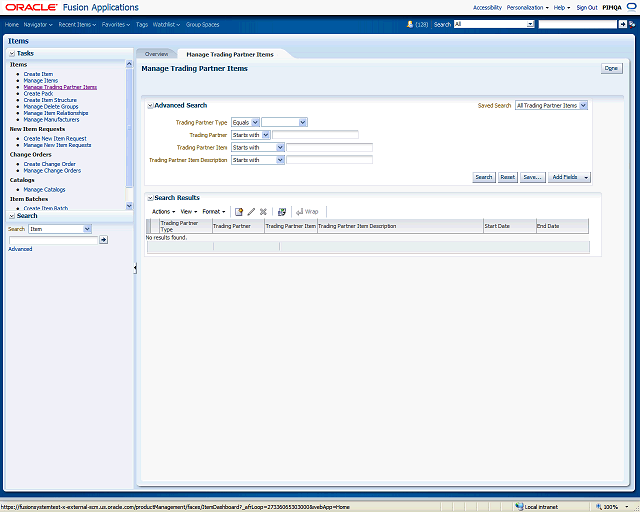Viewport: 640px width, 512px height.
Task: Collapse the Tasks panel
Action: coord(12,53)
